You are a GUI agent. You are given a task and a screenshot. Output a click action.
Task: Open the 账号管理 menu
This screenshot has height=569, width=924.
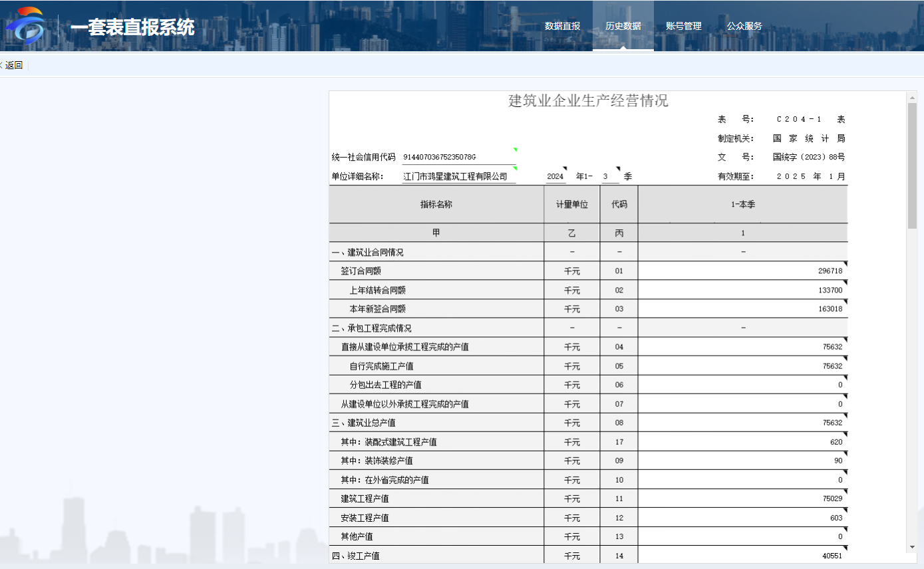(x=683, y=26)
